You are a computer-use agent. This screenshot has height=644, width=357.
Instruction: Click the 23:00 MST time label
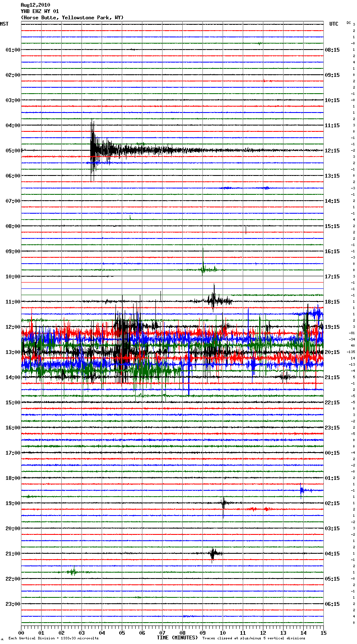point(13,604)
